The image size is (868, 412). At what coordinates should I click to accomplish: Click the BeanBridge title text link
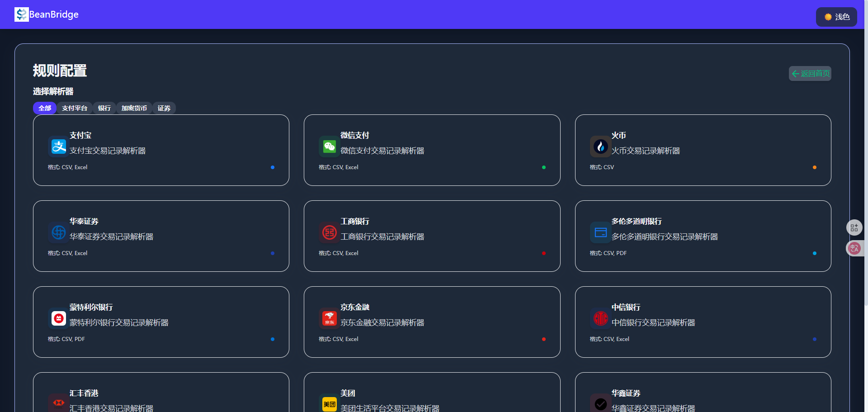pyautogui.click(x=54, y=14)
